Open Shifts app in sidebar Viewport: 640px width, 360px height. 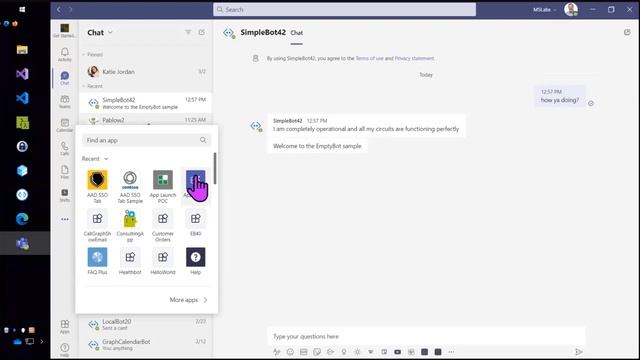click(64, 195)
